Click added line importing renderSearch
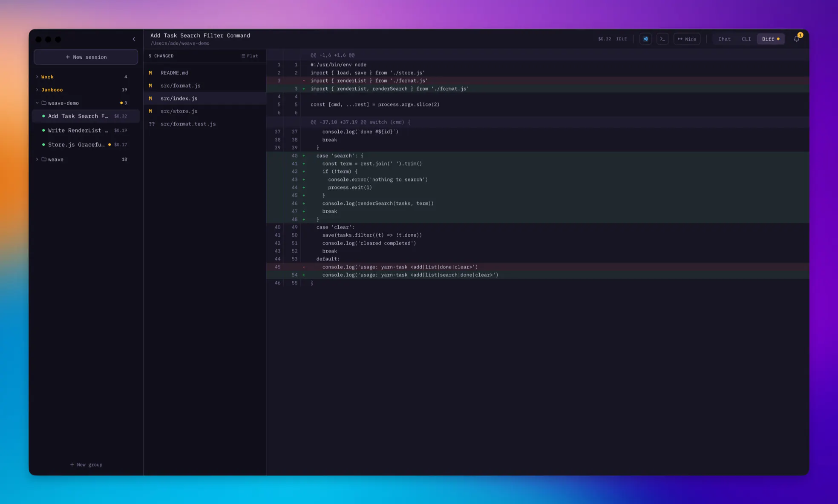The height and width of the screenshot is (504, 838). click(538, 89)
